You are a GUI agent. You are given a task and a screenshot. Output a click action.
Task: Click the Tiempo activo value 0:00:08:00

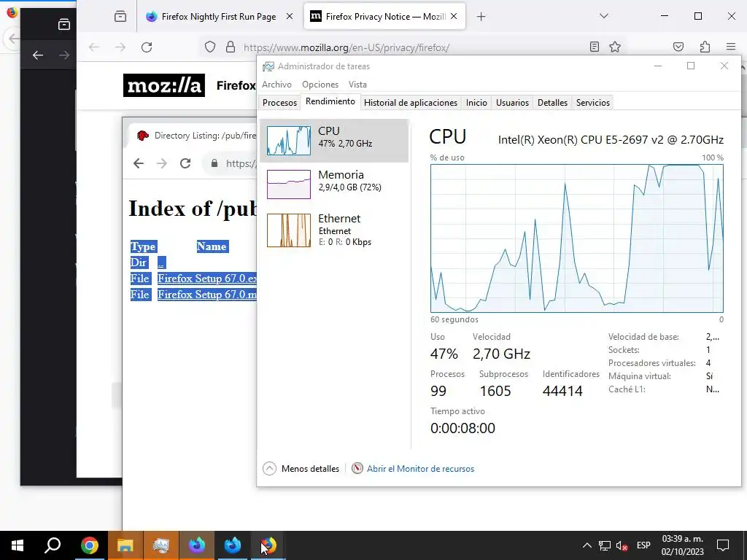[462, 428]
